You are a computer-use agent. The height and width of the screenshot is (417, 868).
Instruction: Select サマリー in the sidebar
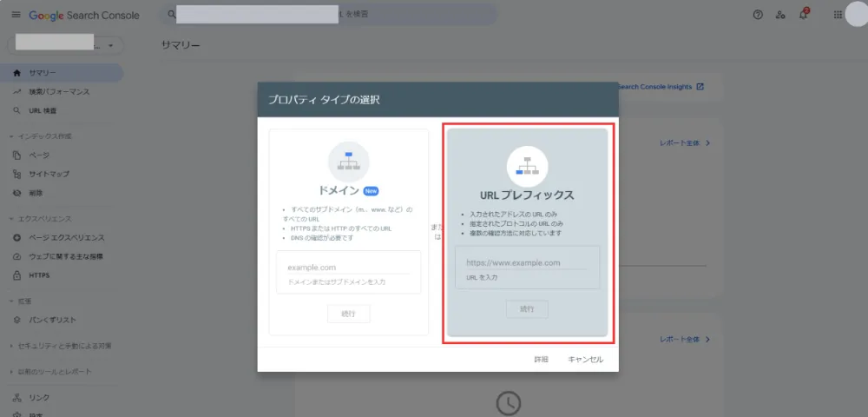62,73
